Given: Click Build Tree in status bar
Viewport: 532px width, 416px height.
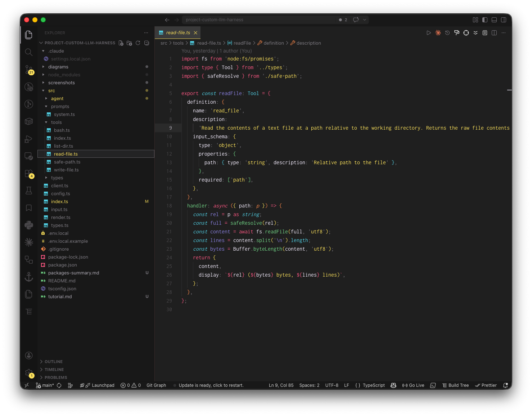Looking at the screenshot, I should click(455, 385).
